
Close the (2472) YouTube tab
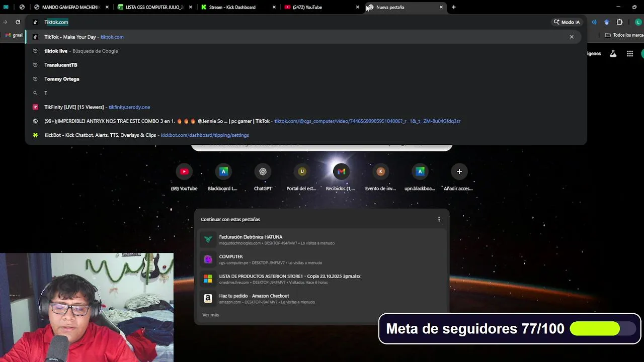click(x=358, y=7)
